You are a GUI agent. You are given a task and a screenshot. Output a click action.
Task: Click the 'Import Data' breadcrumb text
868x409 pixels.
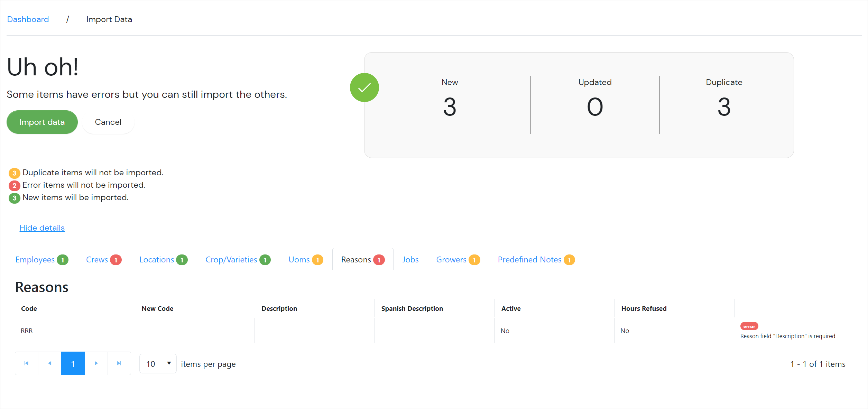tap(109, 19)
